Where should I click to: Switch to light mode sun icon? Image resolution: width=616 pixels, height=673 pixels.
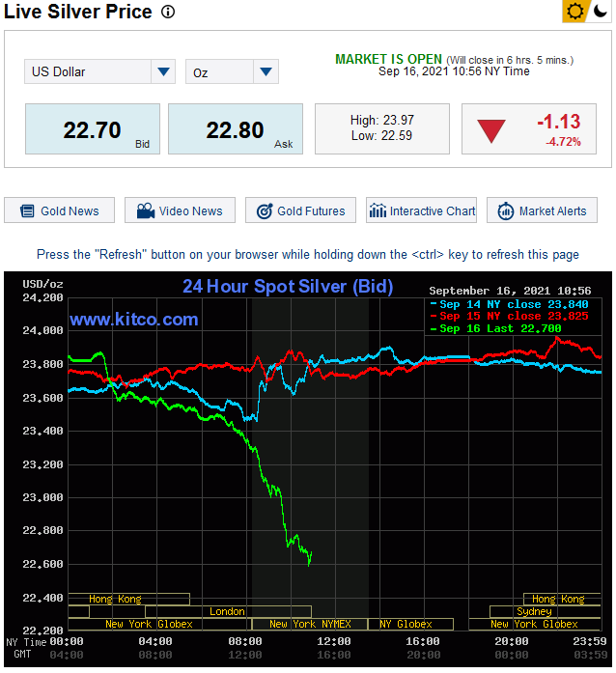click(574, 12)
